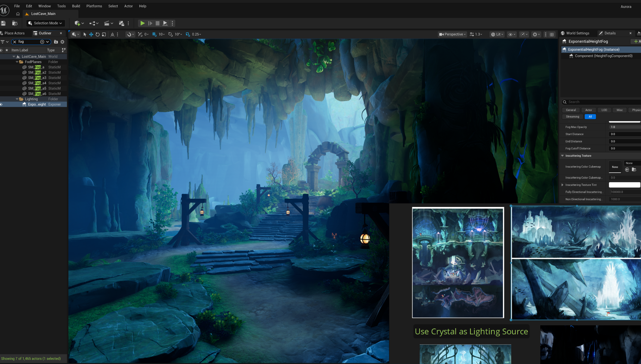Open Outliner settings gear
This screenshot has width=641, height=364.
(x=62, y=42)
